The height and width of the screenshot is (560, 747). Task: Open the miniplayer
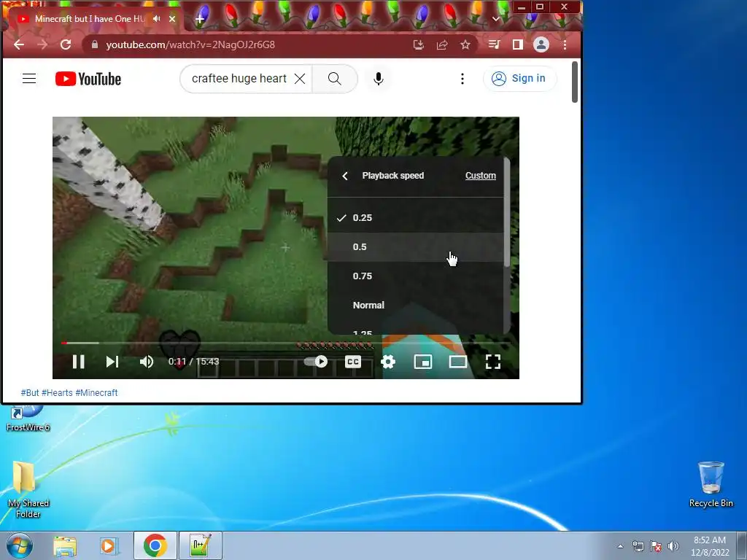pos(423,362)
